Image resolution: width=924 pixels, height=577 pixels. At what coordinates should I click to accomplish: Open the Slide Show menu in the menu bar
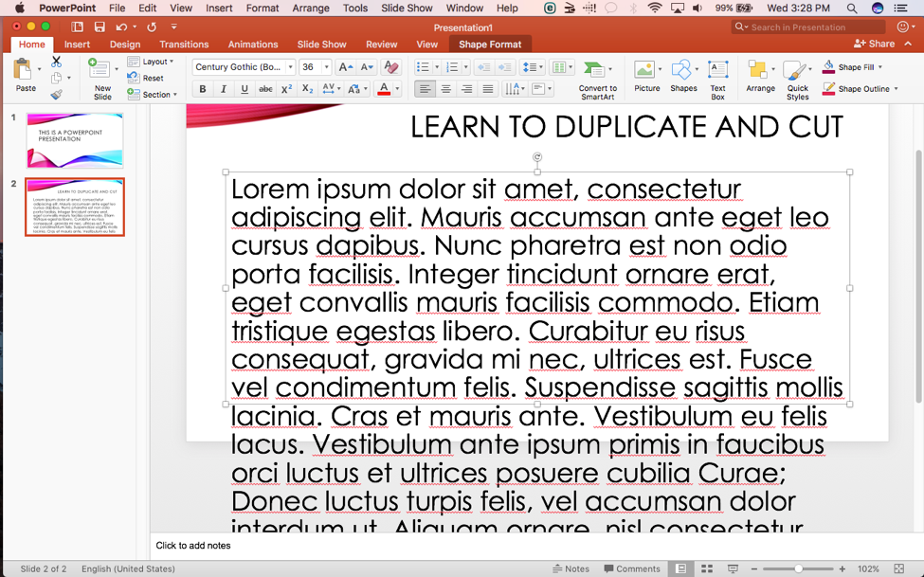click(x=406, y=8)
